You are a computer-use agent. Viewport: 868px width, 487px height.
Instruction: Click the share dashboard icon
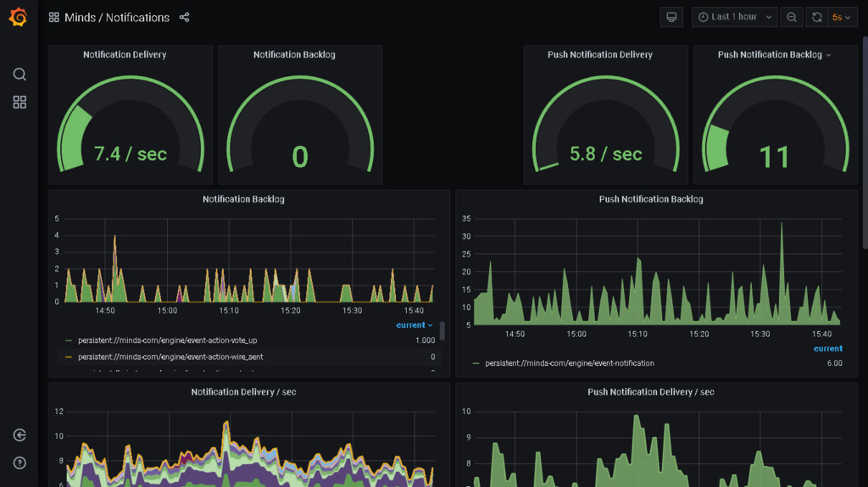[185, 18]
